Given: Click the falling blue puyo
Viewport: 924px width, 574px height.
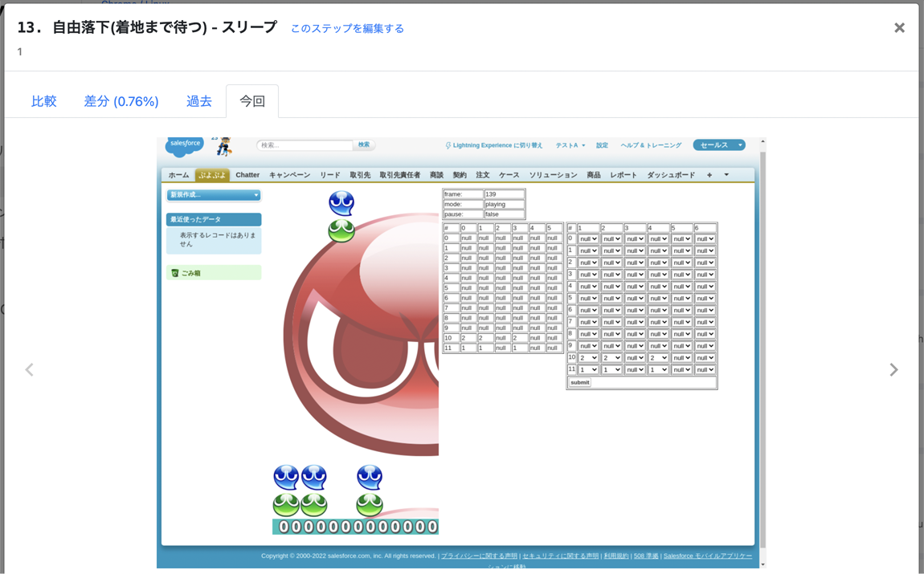Looking at the screenshot, I should (x=341, y=203).
